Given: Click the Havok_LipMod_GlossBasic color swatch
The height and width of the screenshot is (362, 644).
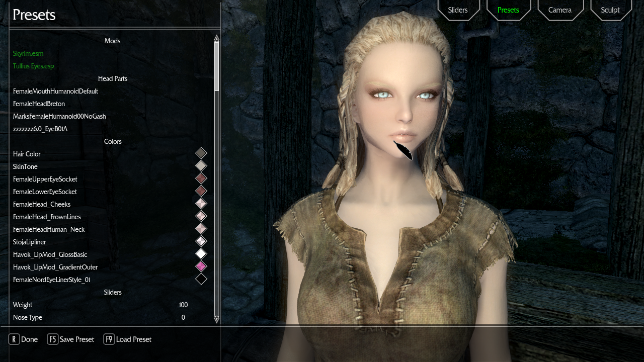Looking at the screenshot, I should [201, 254].
